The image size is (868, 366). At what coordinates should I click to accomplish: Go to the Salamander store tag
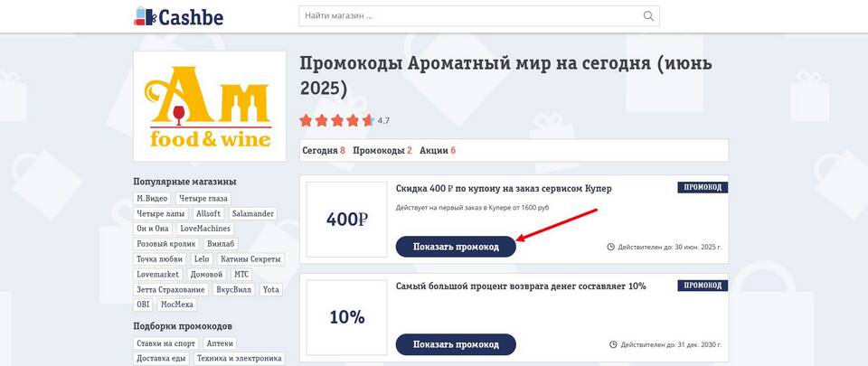click(x=252, y=213)
